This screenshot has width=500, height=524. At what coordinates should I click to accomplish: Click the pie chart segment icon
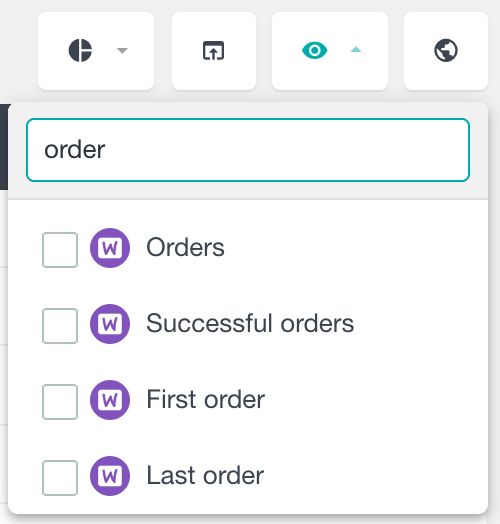point(80,50)
